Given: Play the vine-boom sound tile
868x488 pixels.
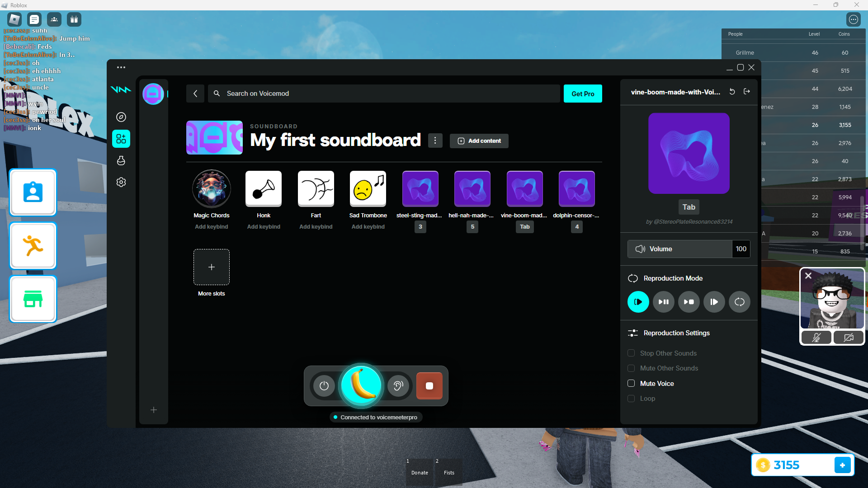Looking at the screenshot, I should tap(525, 189).
